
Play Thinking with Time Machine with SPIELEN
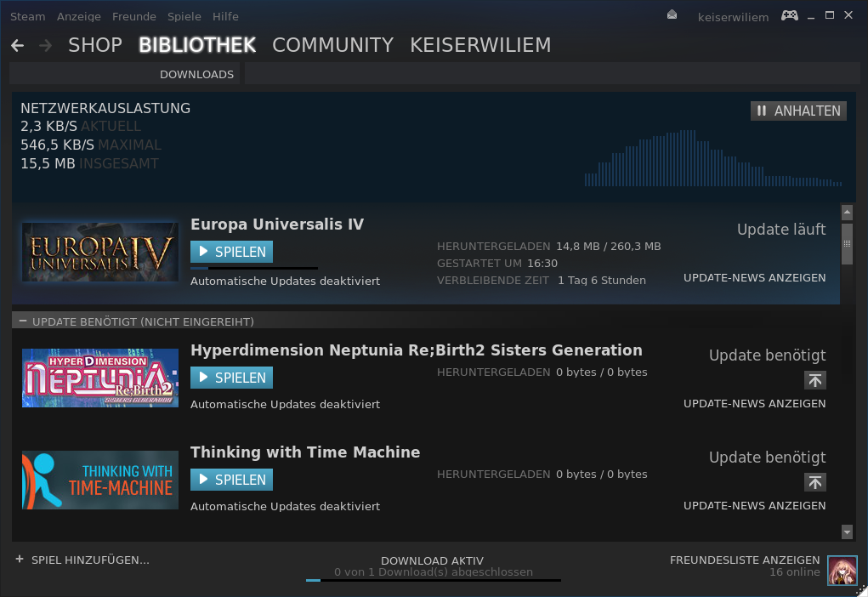click(x=231, y=480)
